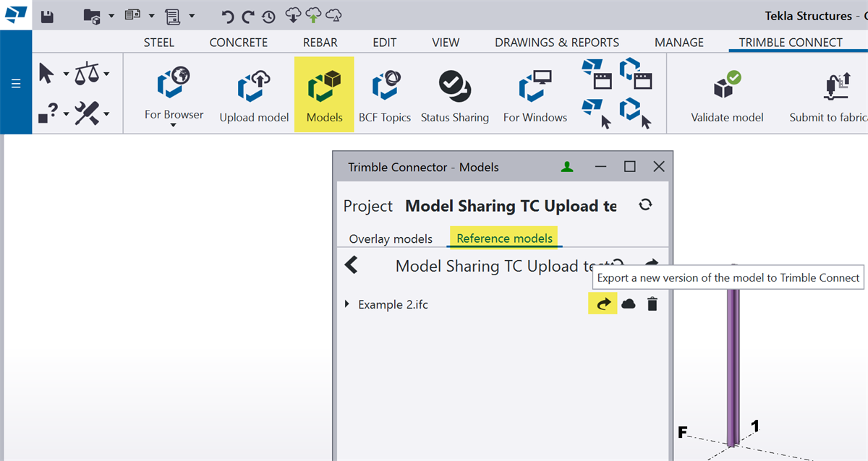Click the cloud with warning triangle icon
The height and width of the screenshot is (461, 868).
333,15
